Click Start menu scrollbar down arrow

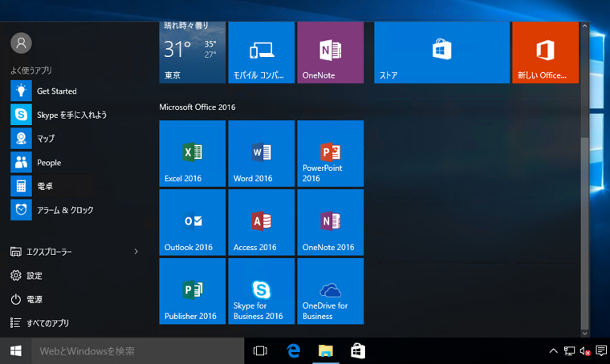coord(584,333)
